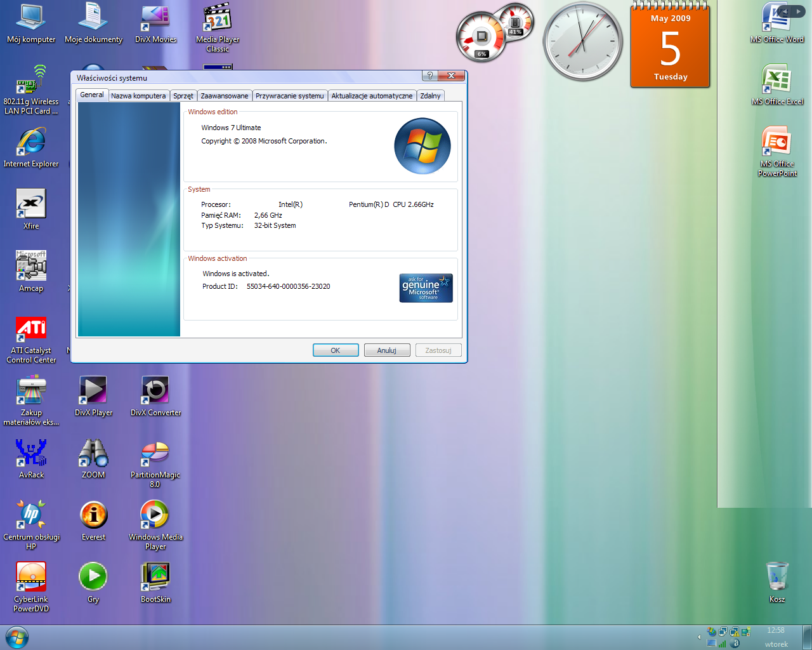Launch DivX Player shortcut

[93, 396]
